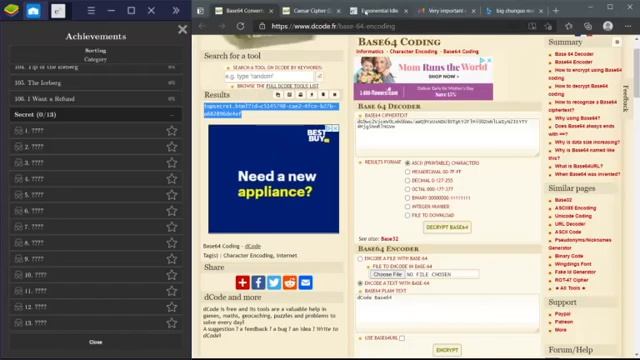Viewport: 640px width, 360px height.
Task: Switch to the big changes browser tab
Action: 514,11
